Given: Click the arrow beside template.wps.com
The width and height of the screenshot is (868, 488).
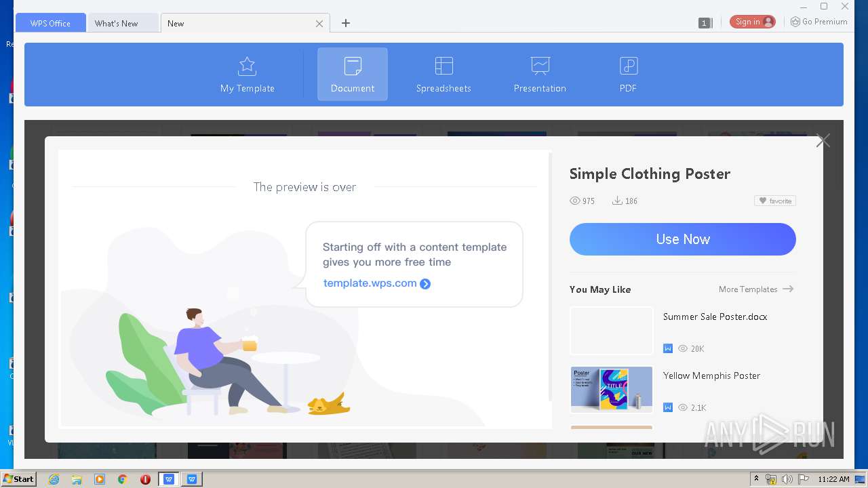Looking at the screenshot, I should click(425, 284).
